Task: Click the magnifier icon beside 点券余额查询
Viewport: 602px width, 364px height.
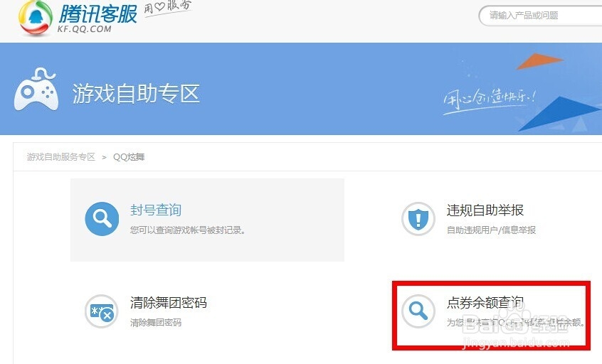Action: pyautogui.click(x=418, y=311)
